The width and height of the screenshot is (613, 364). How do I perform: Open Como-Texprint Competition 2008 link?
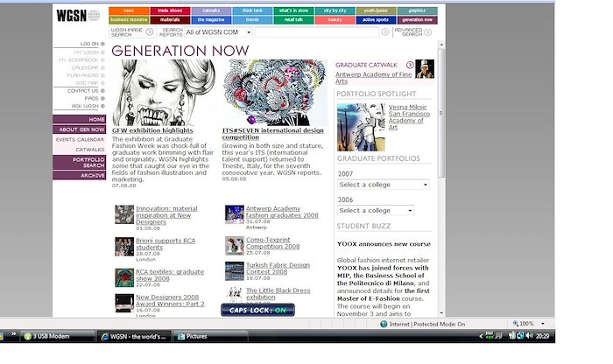(x=273, y=243)
